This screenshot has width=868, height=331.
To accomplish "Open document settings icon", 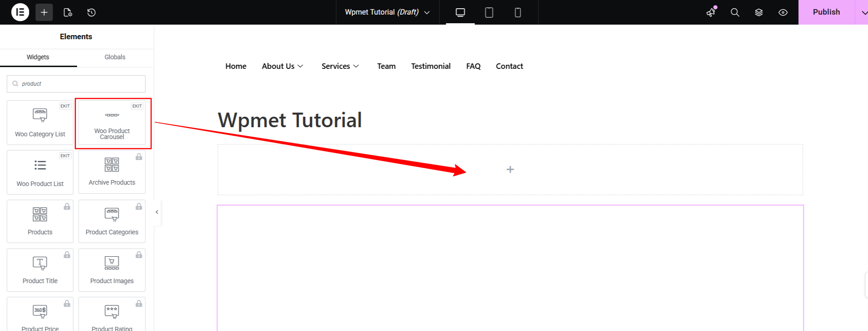I will [x=68, y=12].
